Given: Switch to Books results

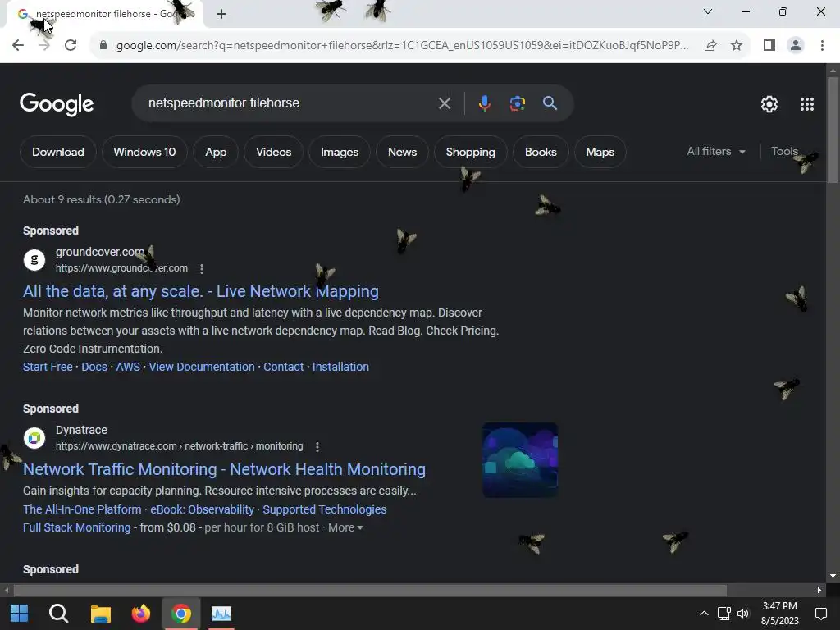Looking at the screenshot, I should [x=541, y=152].
